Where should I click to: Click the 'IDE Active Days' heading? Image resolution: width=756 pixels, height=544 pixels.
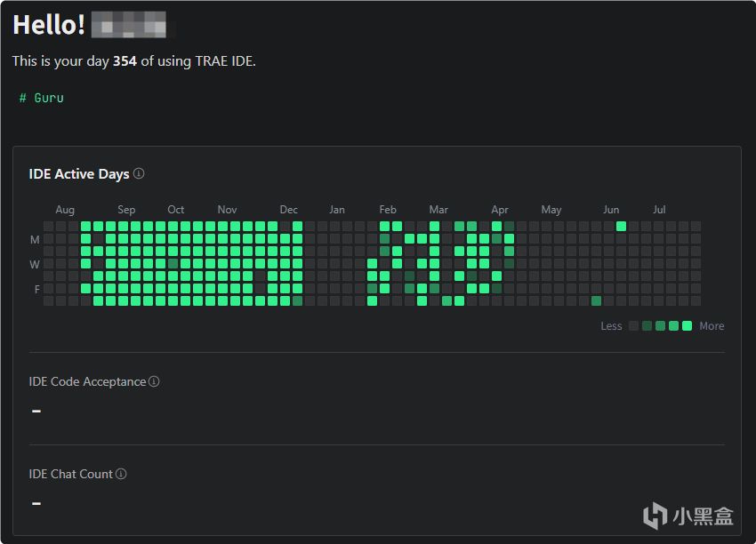79,174
